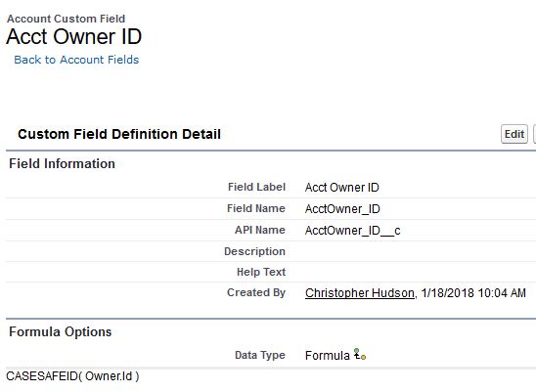This screenshot has width=536, height=392.
Task: Click the Edit button
Action: [514, 134]
